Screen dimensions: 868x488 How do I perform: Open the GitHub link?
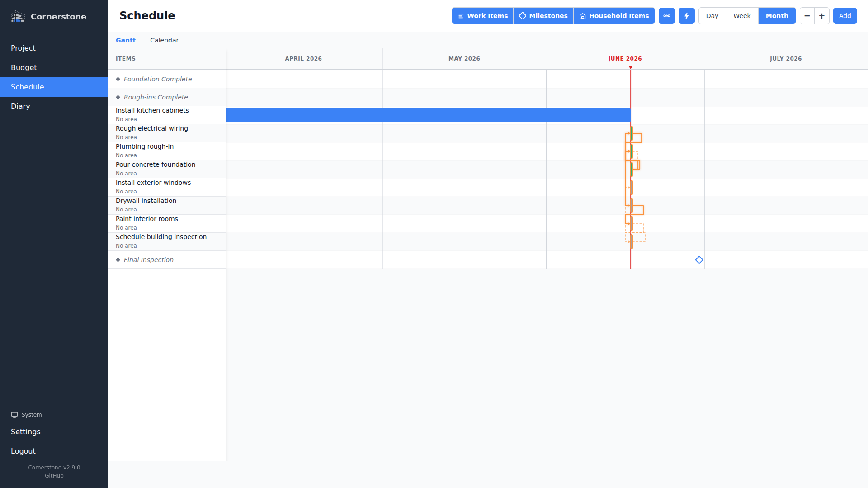tap(54, 476)
